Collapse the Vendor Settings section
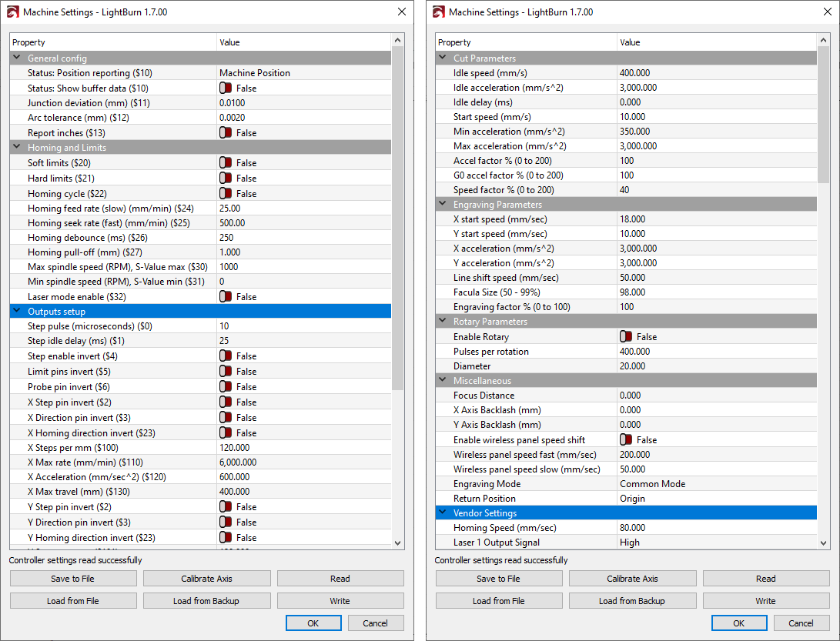Viewport: 840px width, 641px height. (443, 512)
